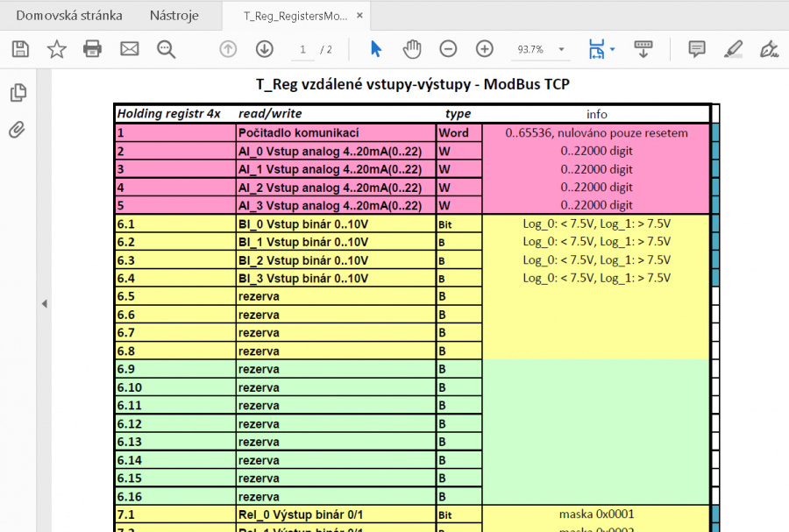Send the file by email envelope icon
This screenshot has width=789, height=532.
[x=130, y=49]
